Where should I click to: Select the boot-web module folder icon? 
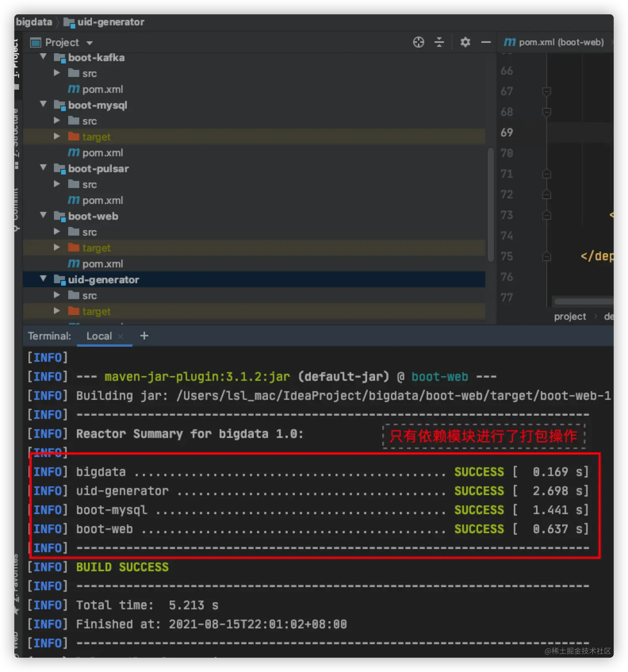(59, 217)
